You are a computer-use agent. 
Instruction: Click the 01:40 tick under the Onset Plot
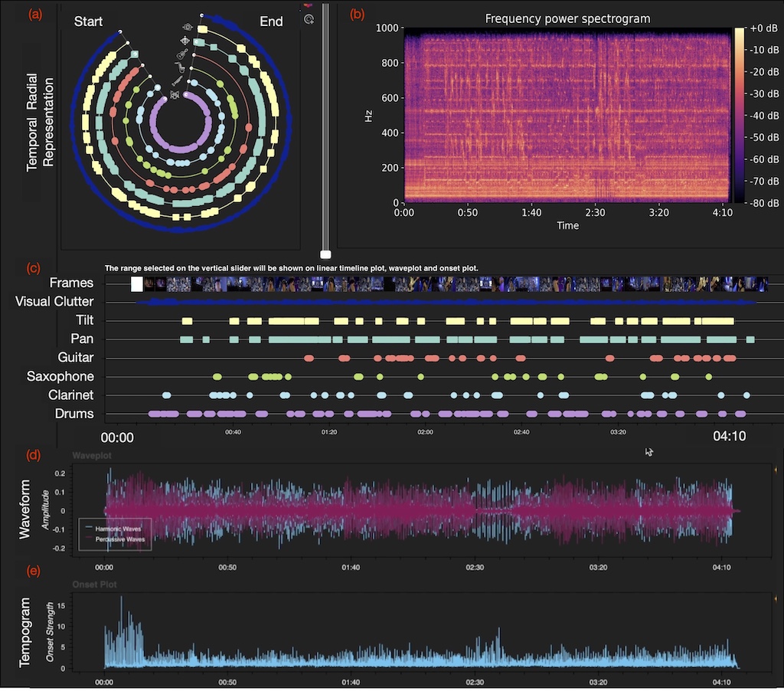click(x=351, y=682)
